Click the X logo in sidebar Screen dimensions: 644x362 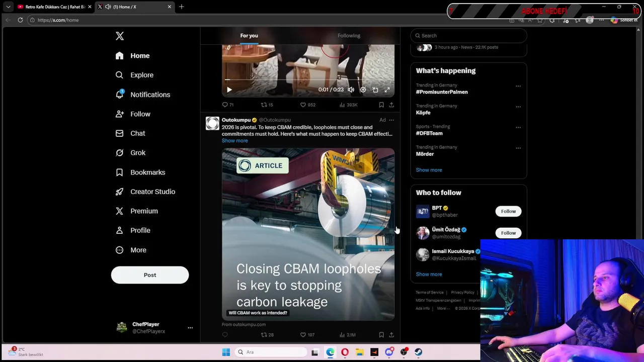pyautogui.click(x=120, y=36)
